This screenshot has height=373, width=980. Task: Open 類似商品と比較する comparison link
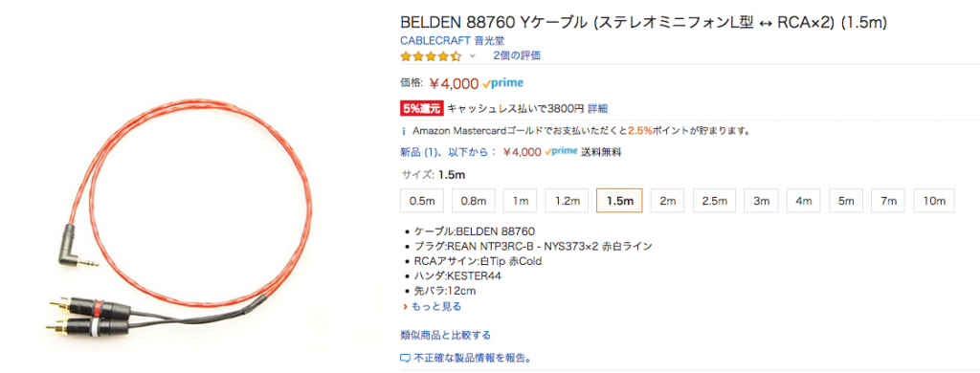point(446,336)
